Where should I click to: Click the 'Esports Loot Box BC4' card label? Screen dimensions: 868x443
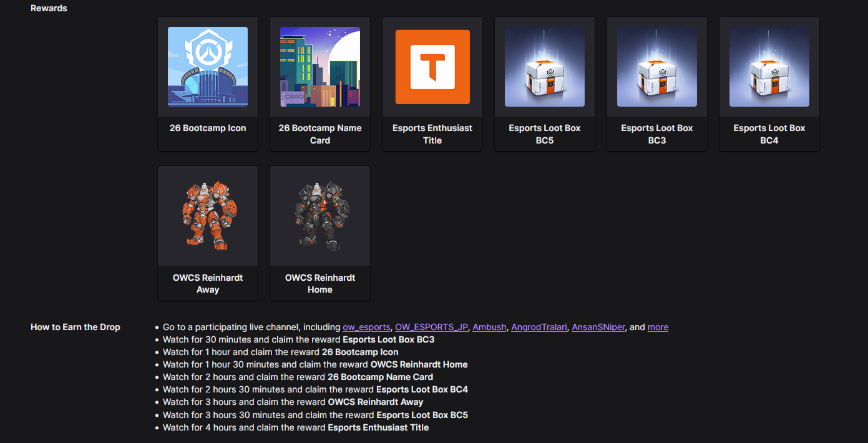tap(769, 134)
